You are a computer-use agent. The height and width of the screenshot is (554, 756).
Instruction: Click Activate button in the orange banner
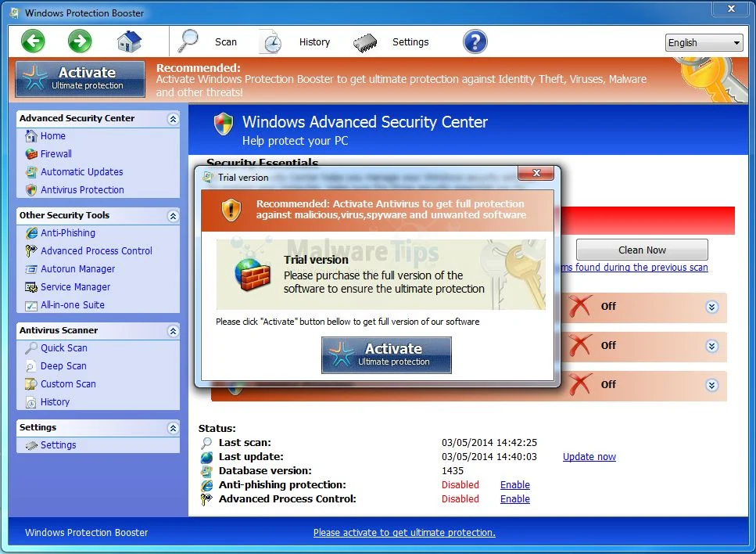80,79
